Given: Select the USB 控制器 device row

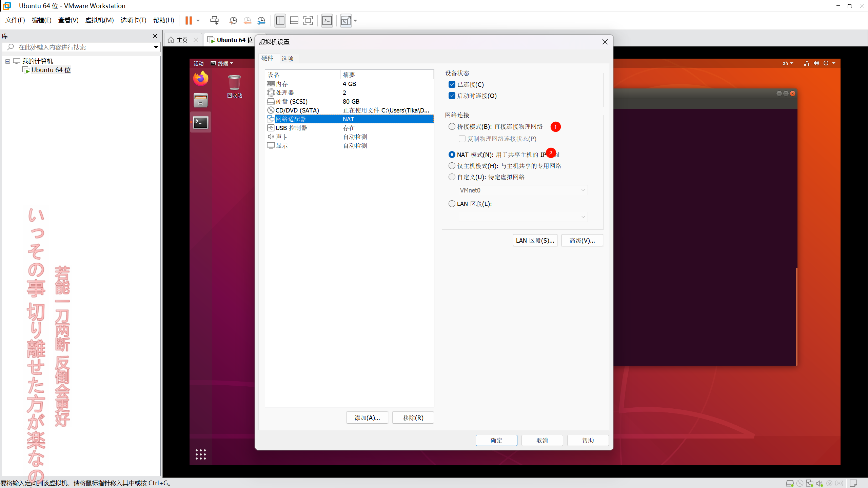Looking at the screenshot, I should [291, 128].
